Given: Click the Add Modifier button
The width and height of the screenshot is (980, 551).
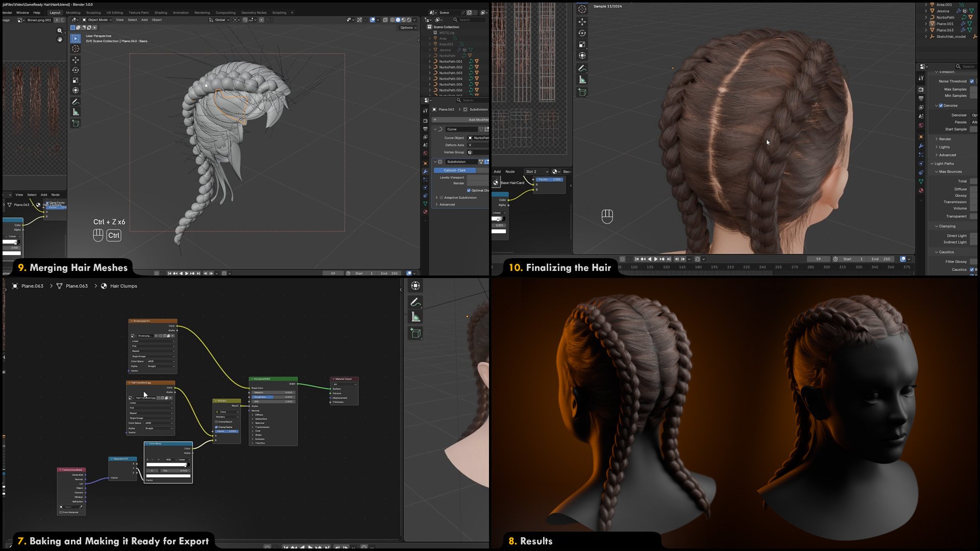Looking at the screenshot, I should (462, 120).
